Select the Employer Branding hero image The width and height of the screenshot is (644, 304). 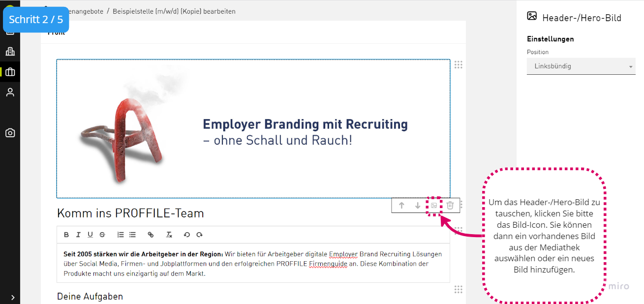(253, 129)
